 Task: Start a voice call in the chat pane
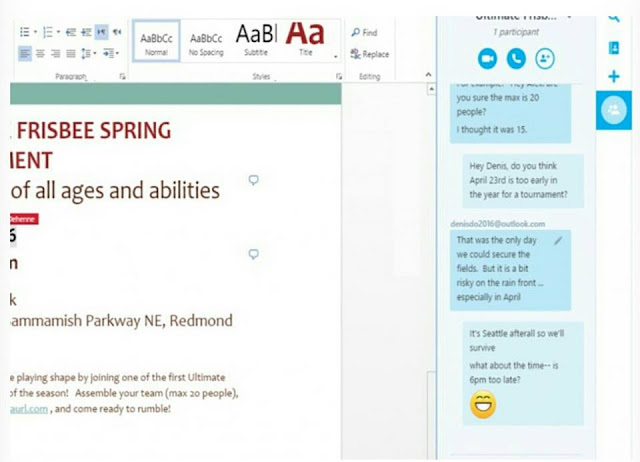point(516,58)
